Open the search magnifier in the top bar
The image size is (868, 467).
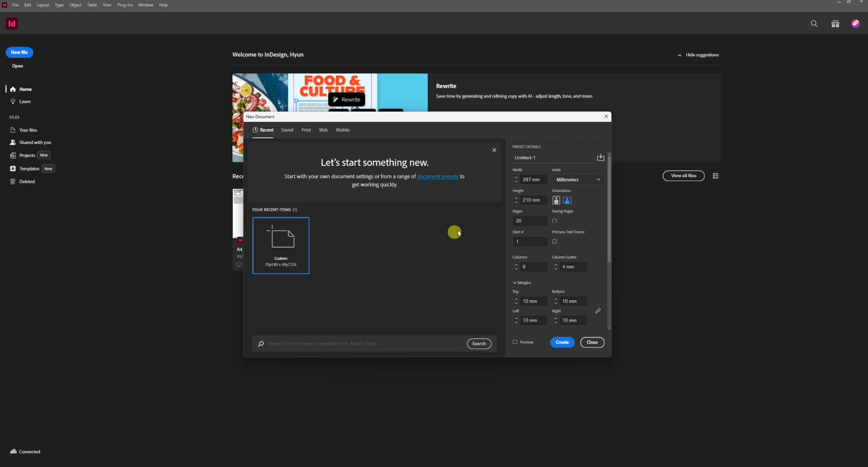click(814, 24)
